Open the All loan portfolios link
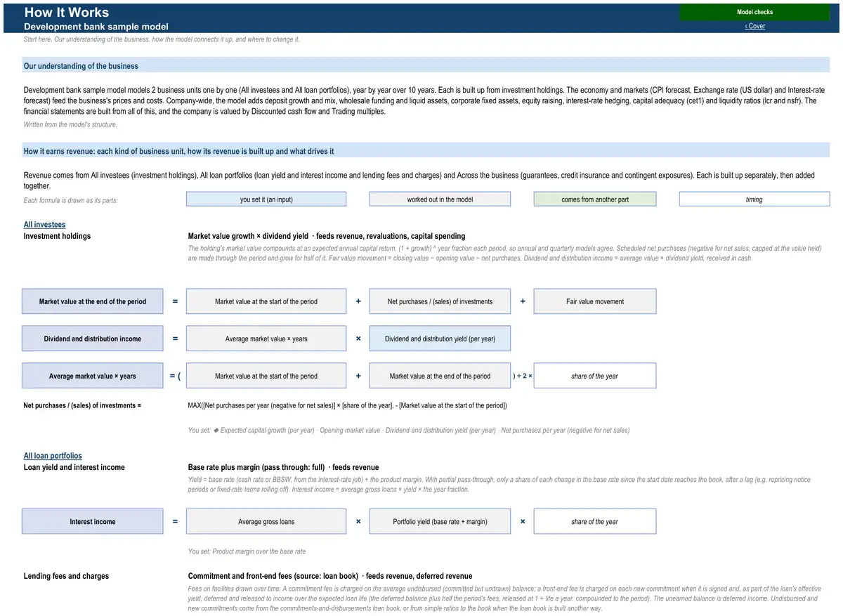Screen dimensions: 843x616 pos(53,456)
